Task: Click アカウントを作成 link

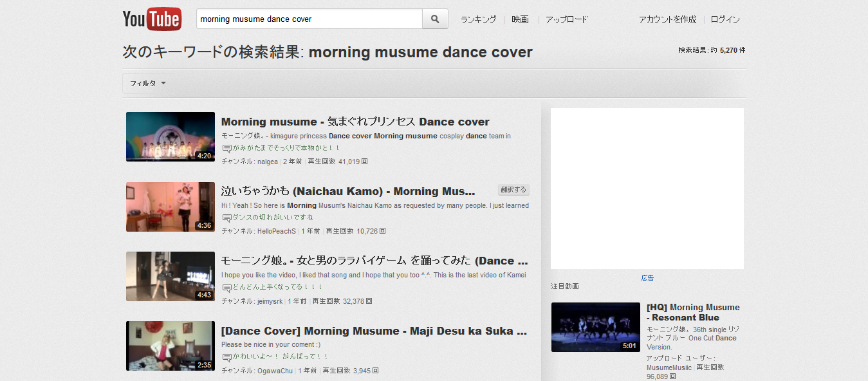Action: point(667,19)
